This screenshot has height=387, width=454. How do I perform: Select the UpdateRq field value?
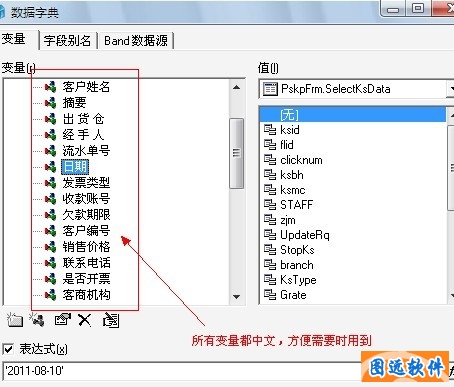point(305,235)
